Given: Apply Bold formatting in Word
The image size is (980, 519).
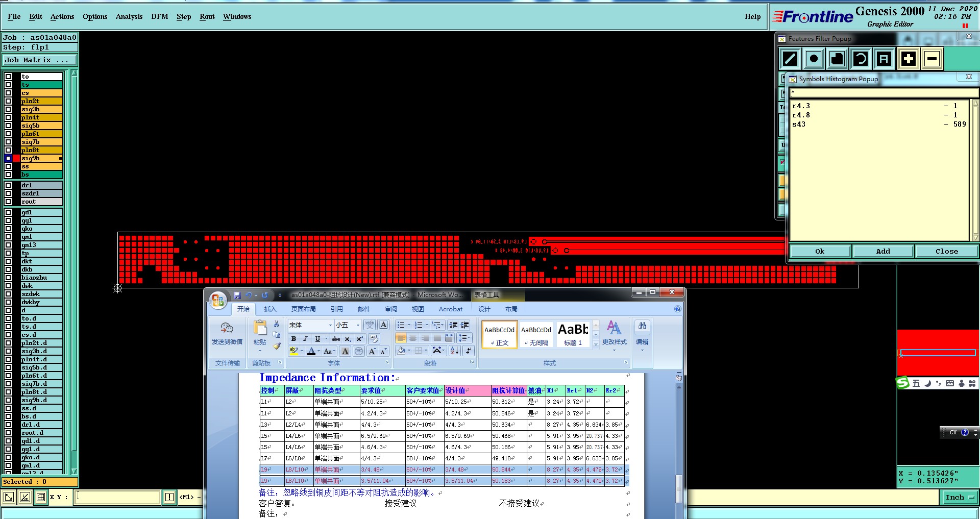Looking at the screenshot, I should click(293, 339).
